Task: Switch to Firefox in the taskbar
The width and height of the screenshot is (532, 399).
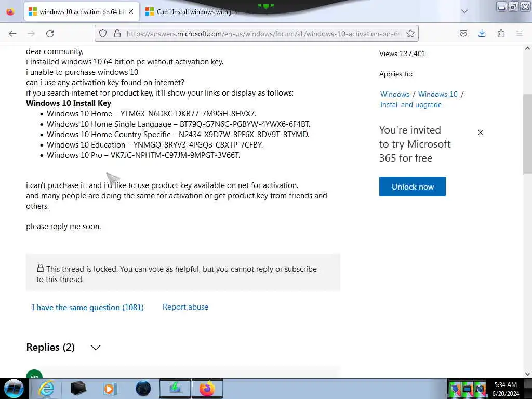Action: coord(207,389)
